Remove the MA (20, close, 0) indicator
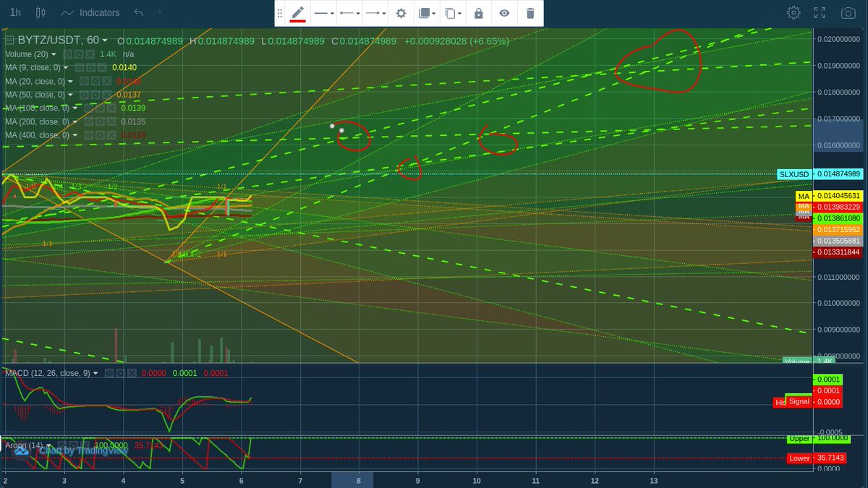 [x=107, y=81]
